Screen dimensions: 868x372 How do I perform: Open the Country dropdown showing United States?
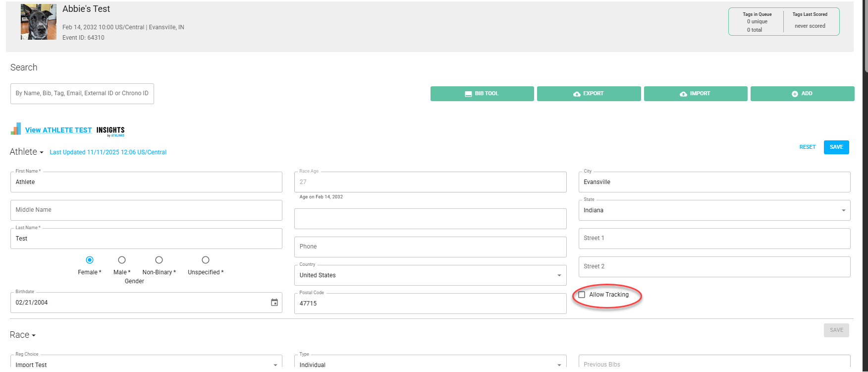(x=430, y=275)
